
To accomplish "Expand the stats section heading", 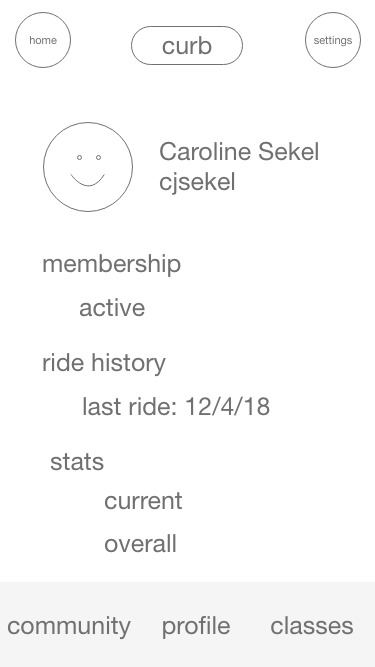I will (77, 462).
